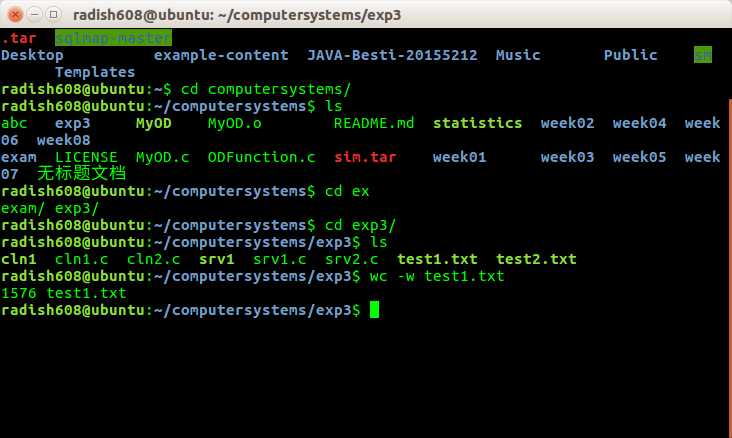
Task: Select the srv1 executable name
Action: (x=217, y=259)
